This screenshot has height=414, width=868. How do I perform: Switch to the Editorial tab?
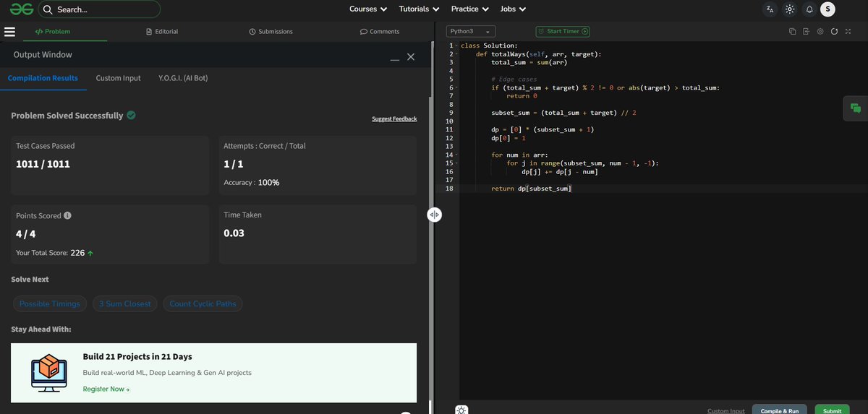[162, 32]
